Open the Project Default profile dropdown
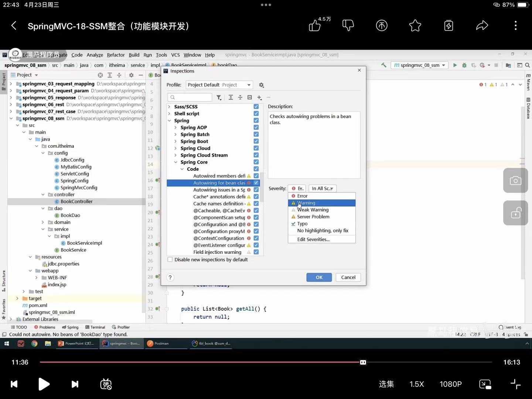The height and width of the screenshot is (399, 532). coord(219,85)
